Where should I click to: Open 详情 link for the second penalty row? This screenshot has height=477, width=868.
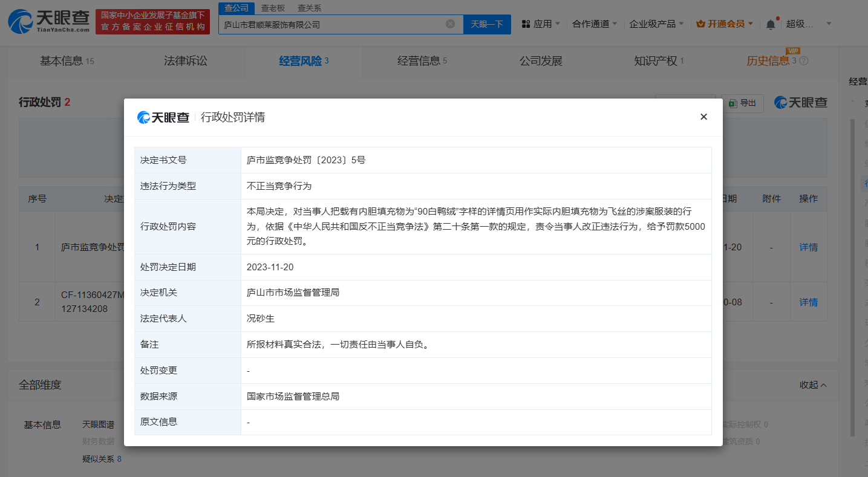point(808,302)
